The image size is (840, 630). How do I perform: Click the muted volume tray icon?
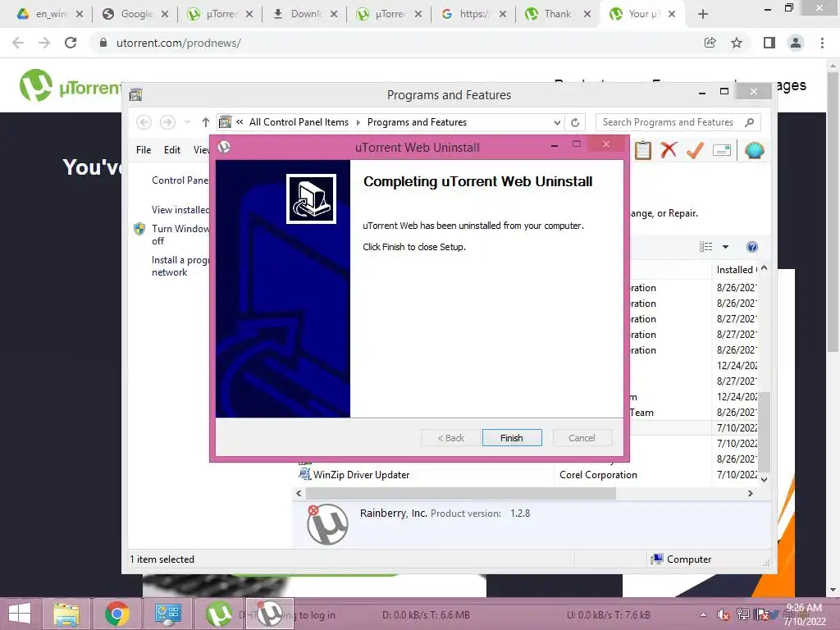click(x=724, y=615)
